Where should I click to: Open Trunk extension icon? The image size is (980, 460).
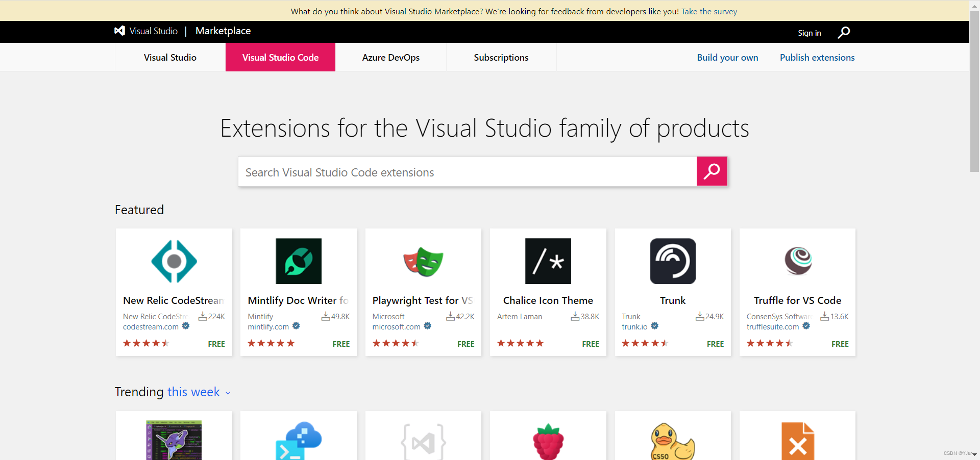pos(673,261)
